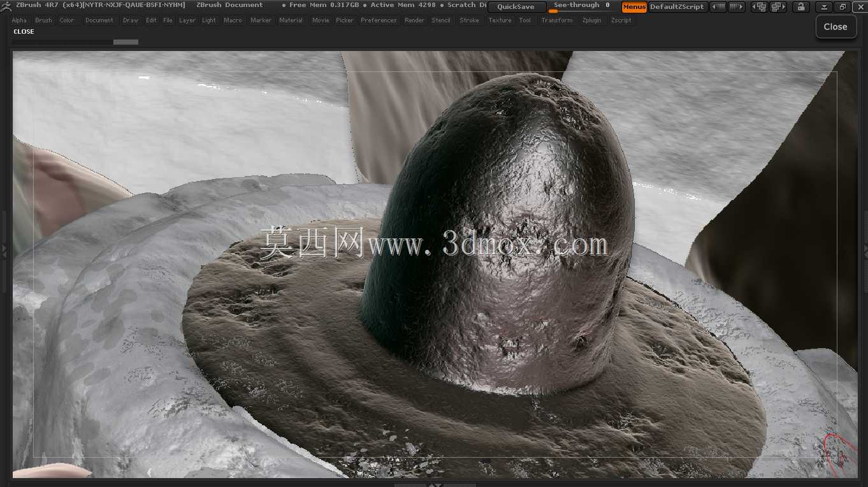The height and width of the screenshot is (487, 868).
Task: Expand the bottom tray divider arrow
Action: 435,484
